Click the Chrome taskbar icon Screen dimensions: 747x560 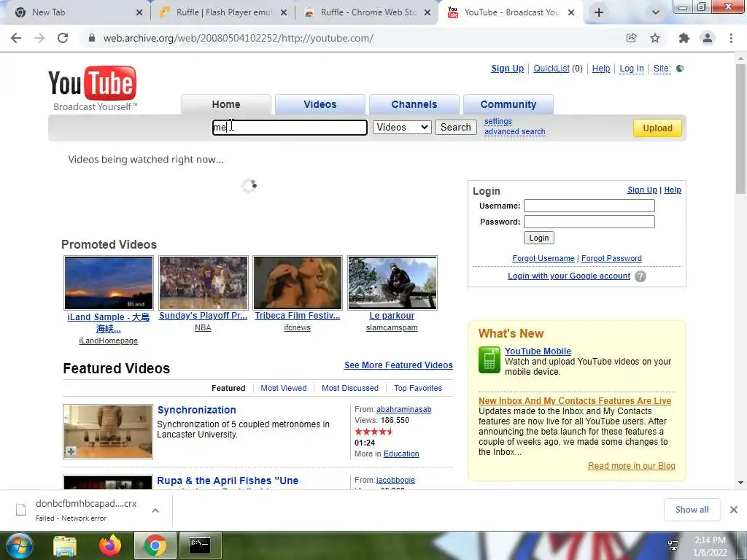click(x=155, y=545)
